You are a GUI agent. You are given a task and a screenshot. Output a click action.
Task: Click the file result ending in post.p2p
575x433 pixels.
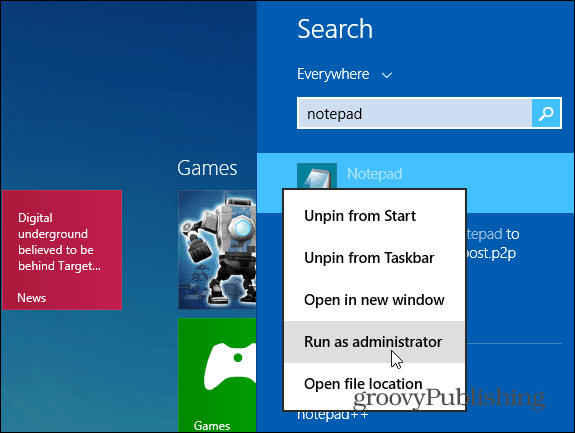click(491, 243)
